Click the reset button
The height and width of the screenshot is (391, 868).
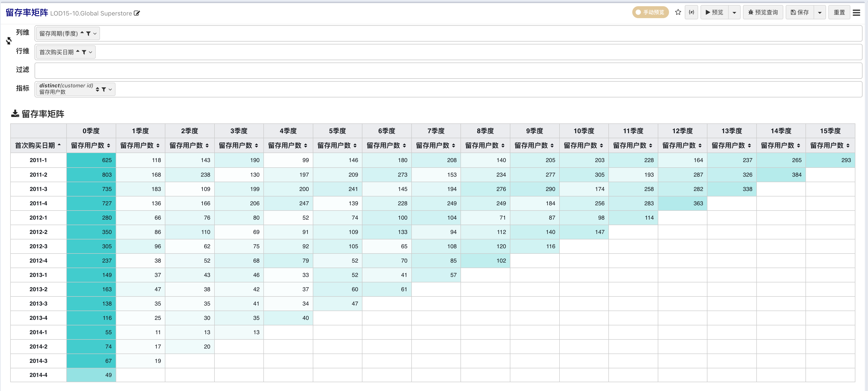tap(839, 12)
